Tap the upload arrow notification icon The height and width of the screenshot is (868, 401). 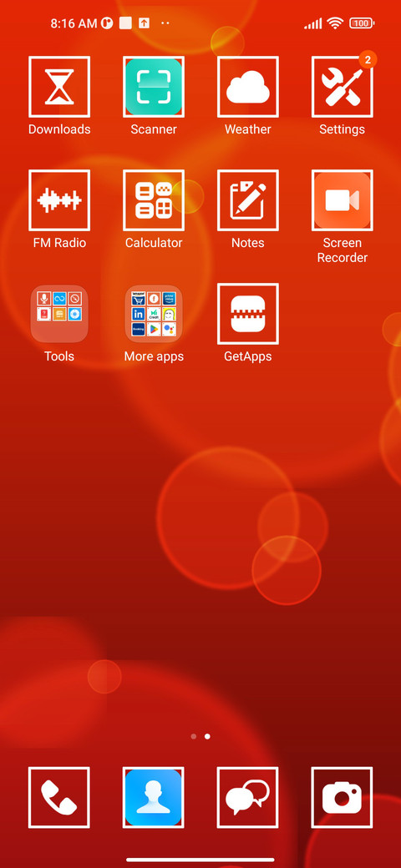[144, 23]
